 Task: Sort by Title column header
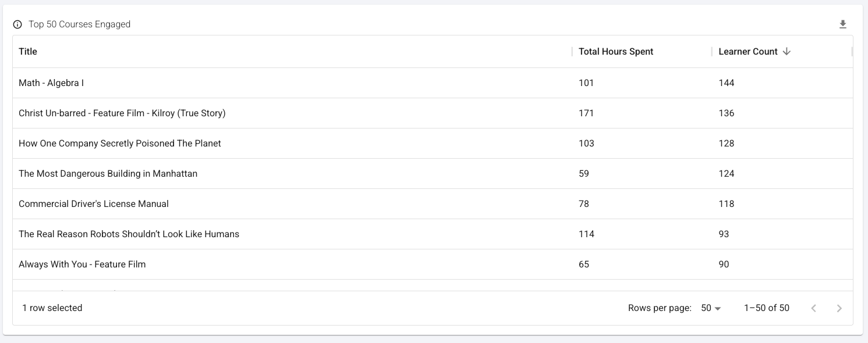28,52
